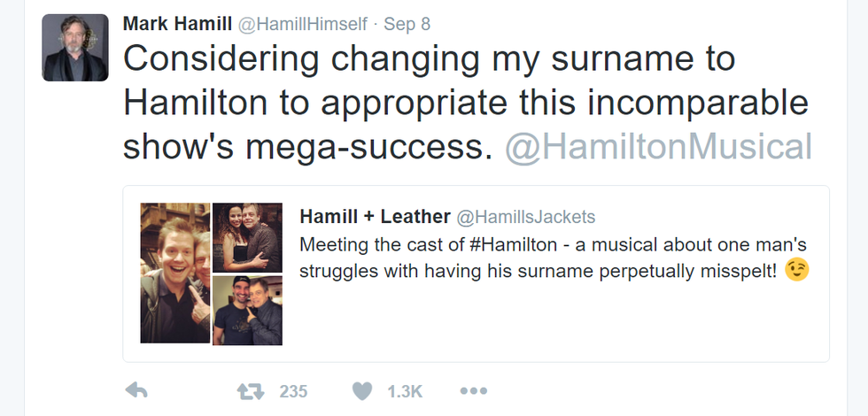This screenshot has width=868, height=416.
Task: Click the 1.3K likes count
Action: coord(405,390)
